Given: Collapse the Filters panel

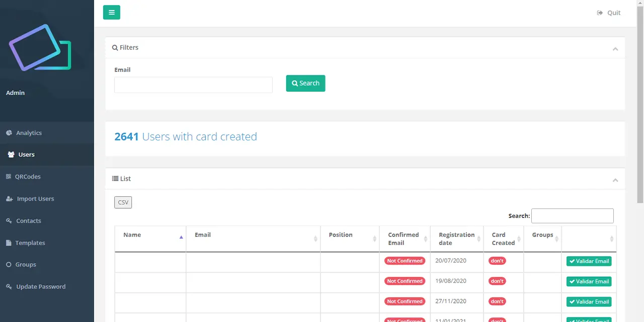Looking at the screenshot, I should (615, 49).
